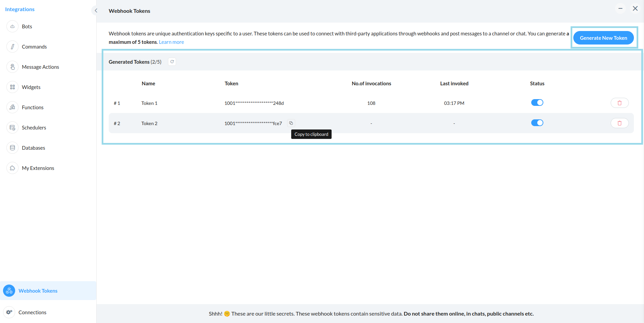Open My Extensions section

tap(38, 168)
